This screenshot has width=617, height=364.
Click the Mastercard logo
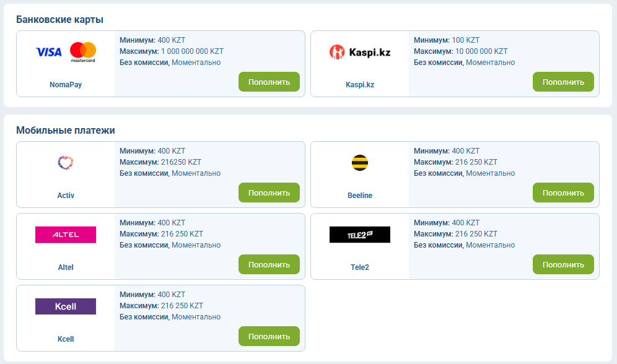pos(83,52)
